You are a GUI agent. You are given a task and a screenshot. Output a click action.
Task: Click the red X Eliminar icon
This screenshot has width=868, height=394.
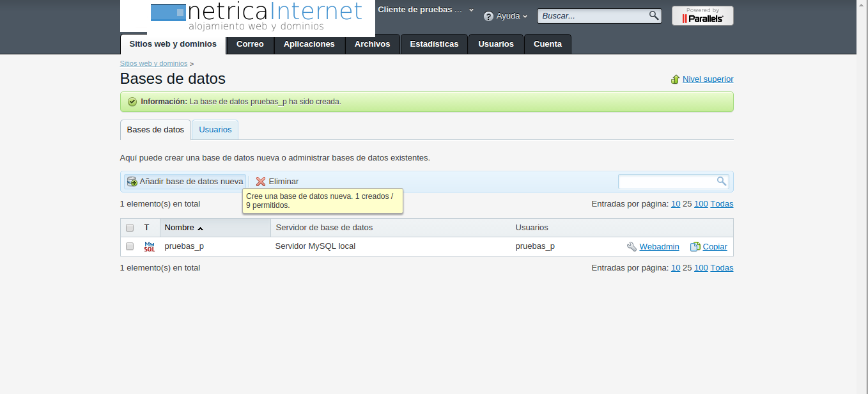pos(261,182)
